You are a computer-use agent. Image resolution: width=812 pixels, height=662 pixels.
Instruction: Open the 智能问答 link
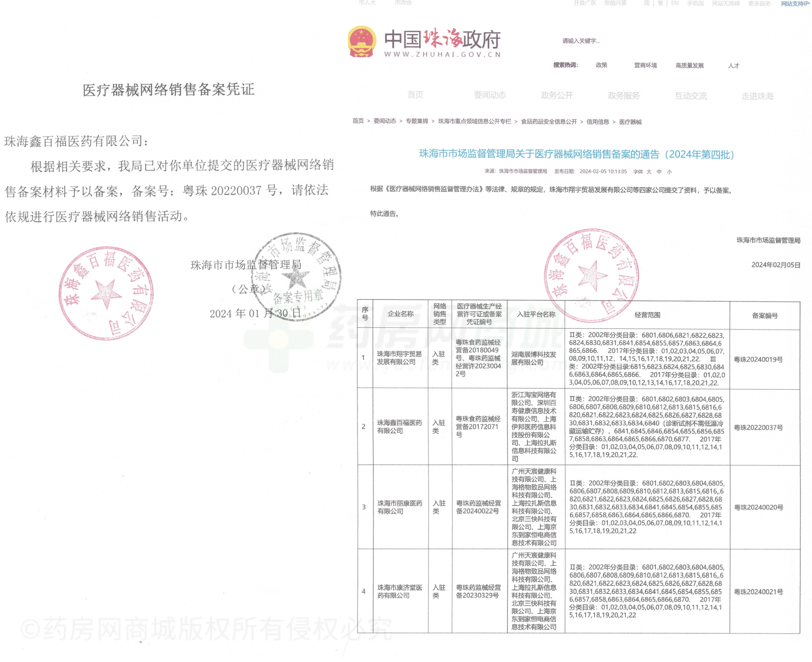[615, 3]
